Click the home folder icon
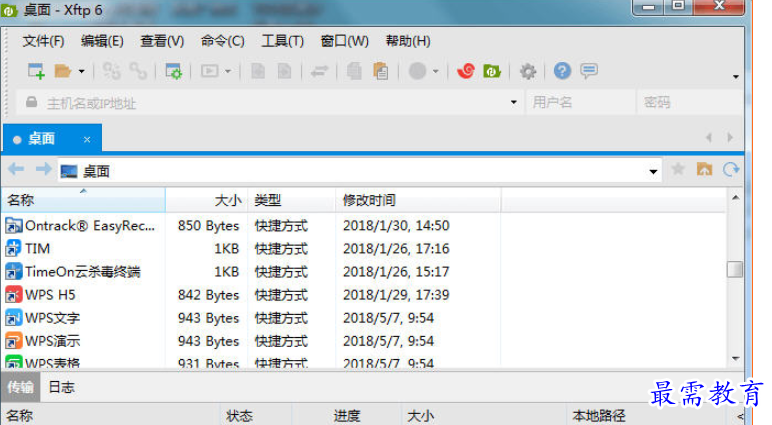This screenshot has height=425, width=772. tap(705, 169)
